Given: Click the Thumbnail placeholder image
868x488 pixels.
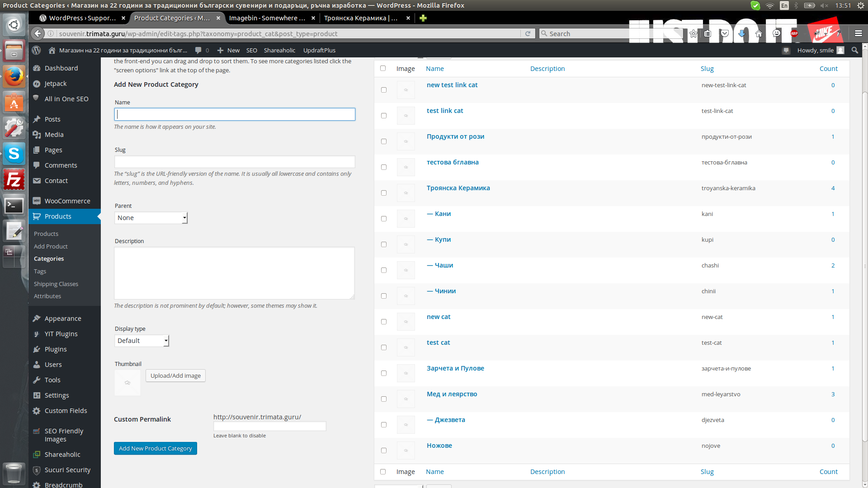Looking at the screenshot, I should point(127,383).
